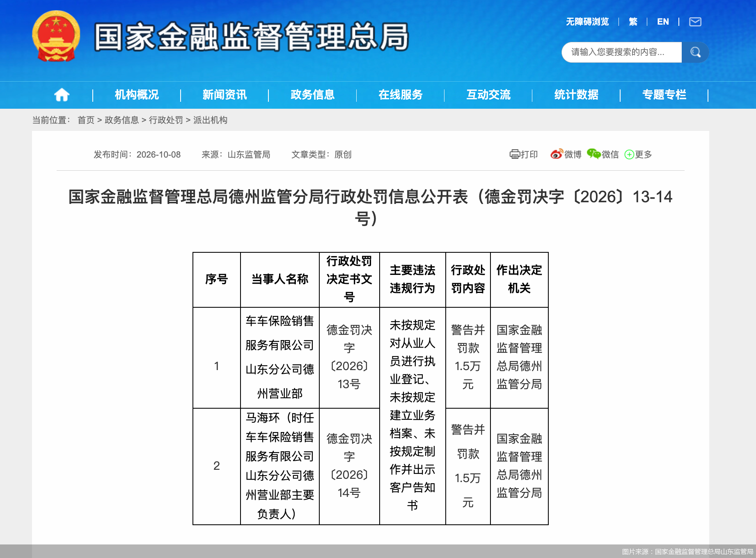The height and width of the screenshot is (558, 756).
Task: Open the 统计数据 menu
Action: tap(576, 95)
